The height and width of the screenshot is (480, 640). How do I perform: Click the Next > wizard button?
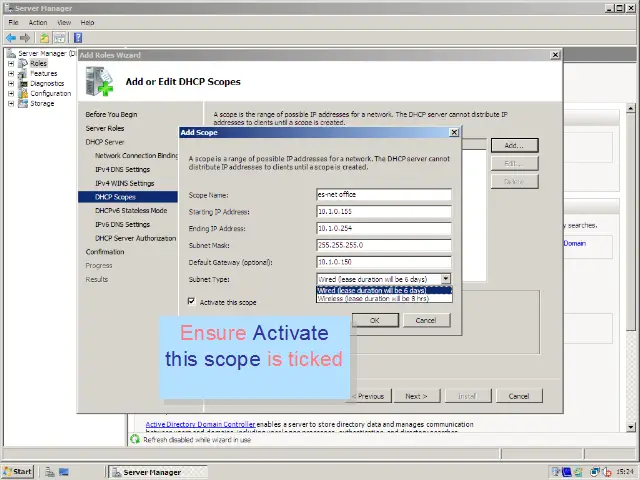(416, 396)
